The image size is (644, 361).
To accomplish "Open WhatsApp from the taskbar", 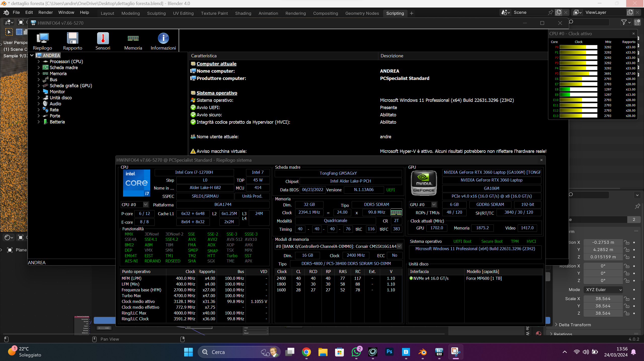I will pyautogui.click(x=356, y=352).
